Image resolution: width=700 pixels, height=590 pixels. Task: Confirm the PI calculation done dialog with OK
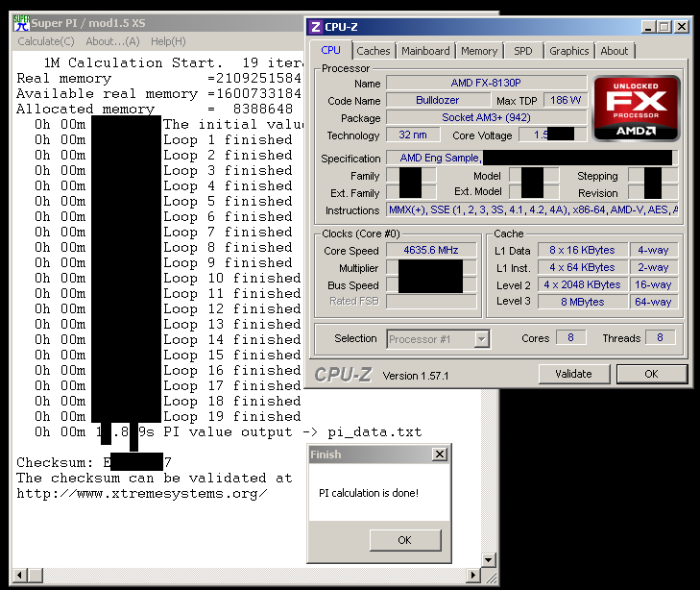point(377,540)
